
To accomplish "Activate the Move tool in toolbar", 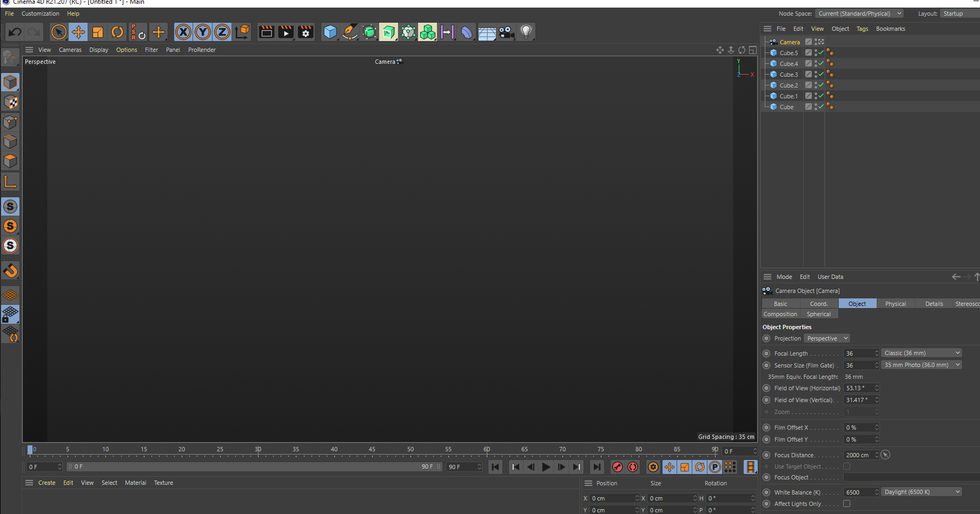I will (x=78, y=32).
